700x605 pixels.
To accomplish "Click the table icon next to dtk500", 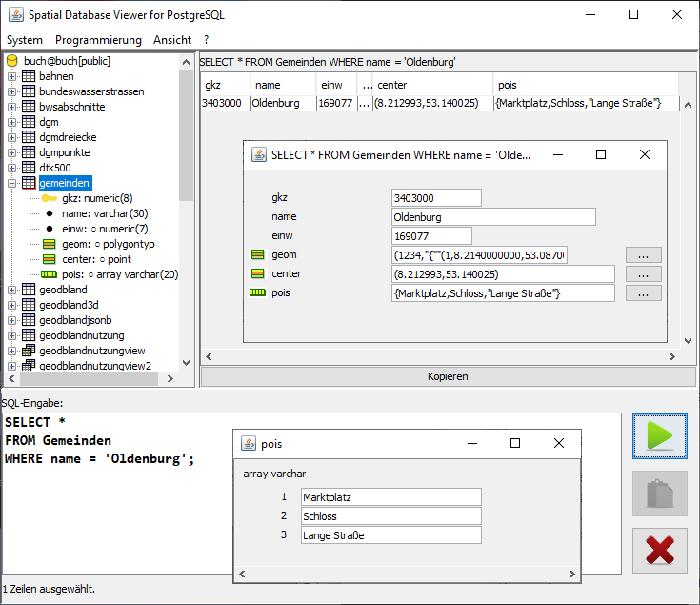I will click(29, 168).
